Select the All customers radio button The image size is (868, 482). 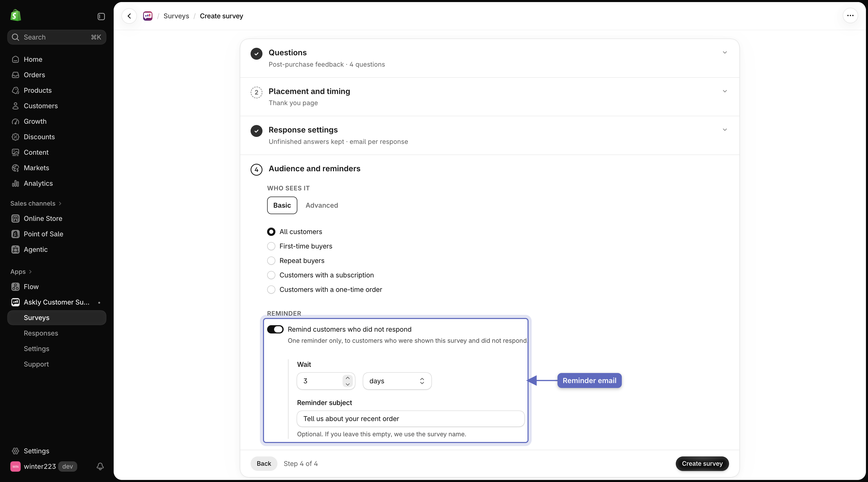click(271, 232)
